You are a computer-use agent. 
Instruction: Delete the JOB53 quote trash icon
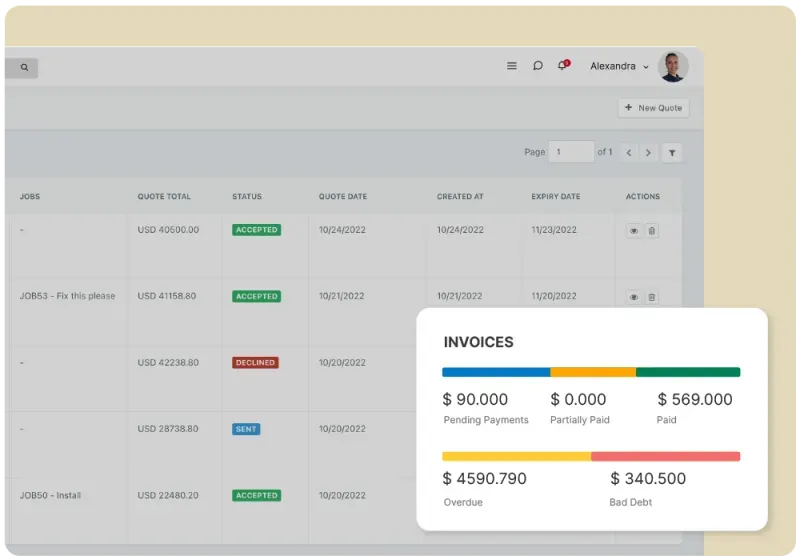click(652, 297)
